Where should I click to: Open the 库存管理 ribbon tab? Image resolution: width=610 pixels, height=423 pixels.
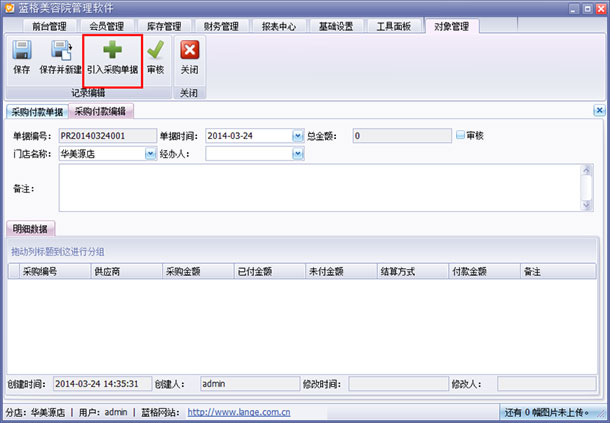164,26
